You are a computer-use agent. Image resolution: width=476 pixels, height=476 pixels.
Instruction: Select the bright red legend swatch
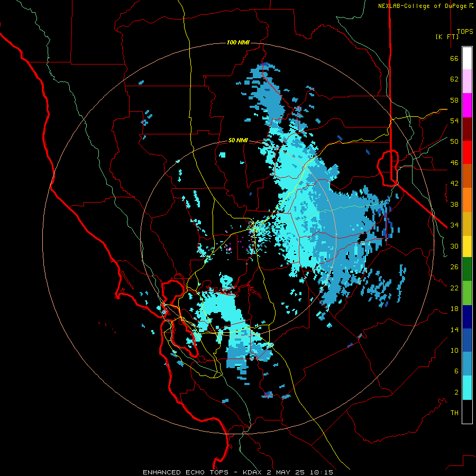click(467, 152)
